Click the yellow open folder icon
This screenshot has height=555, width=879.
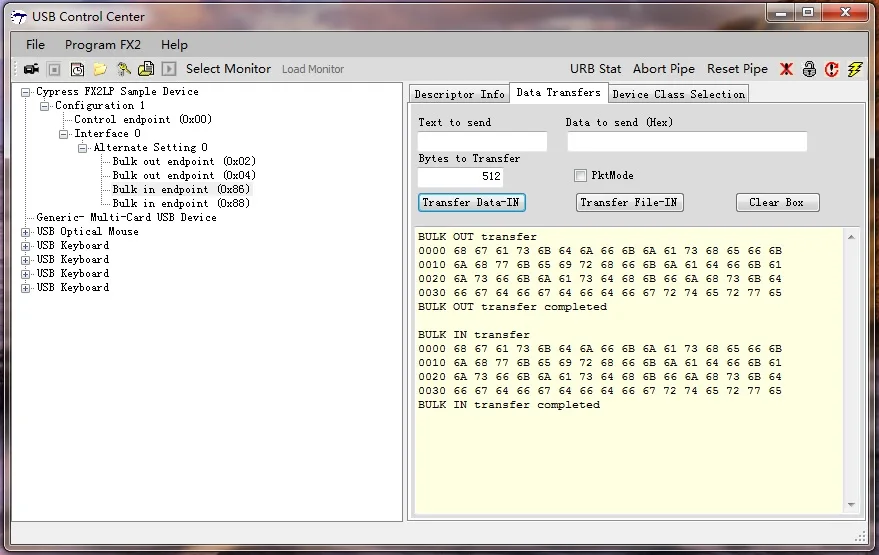[100, 69]
